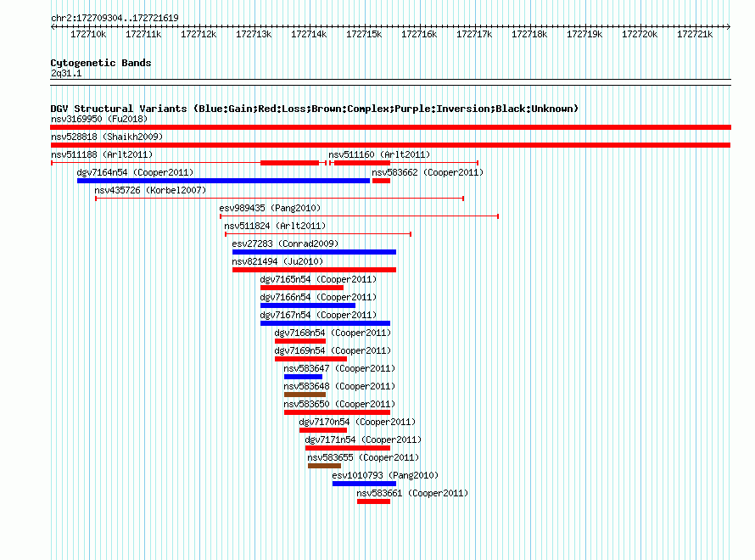Open the nsv583662 (Cooper2011) variant
Image resolution: width=755 pixels, height=560 pixels.
click(427, 172)
